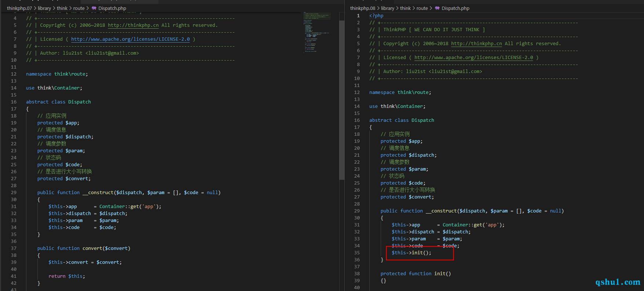Open the thinkphp.08 breadcrumb folder

(363, 8)
